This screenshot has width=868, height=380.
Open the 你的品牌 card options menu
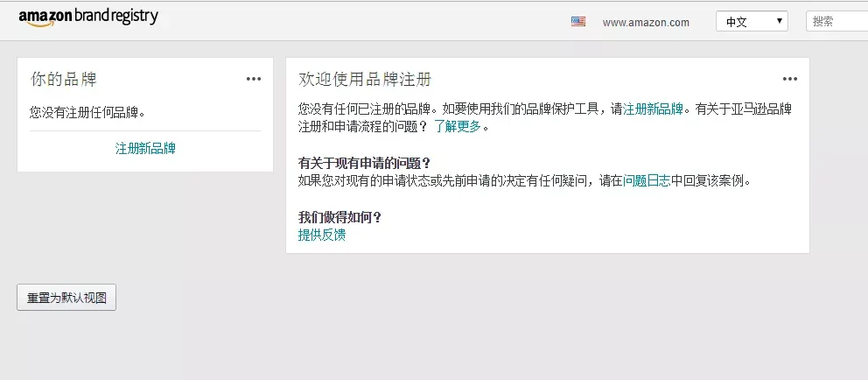(x=254, y=79)
